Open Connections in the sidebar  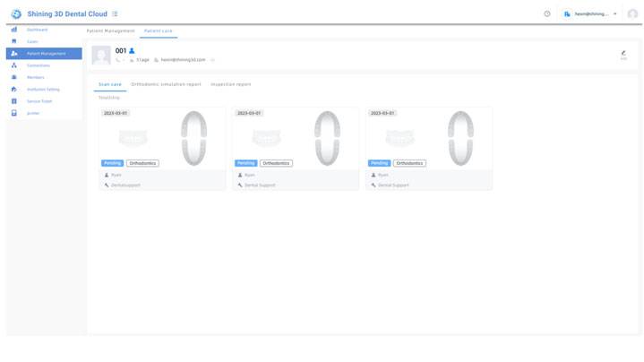pyautogui.click(x=44, y=65)
